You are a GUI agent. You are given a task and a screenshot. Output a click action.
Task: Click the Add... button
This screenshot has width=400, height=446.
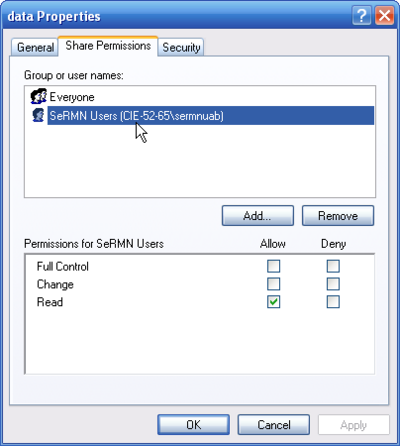(258, 216)
